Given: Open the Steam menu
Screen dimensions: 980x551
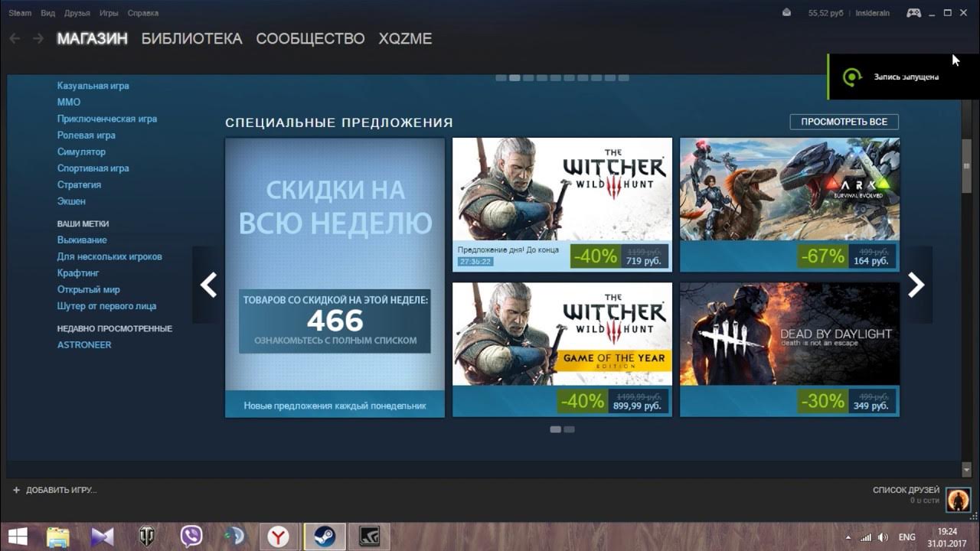Looking at the screenshot, I should 20,13.
